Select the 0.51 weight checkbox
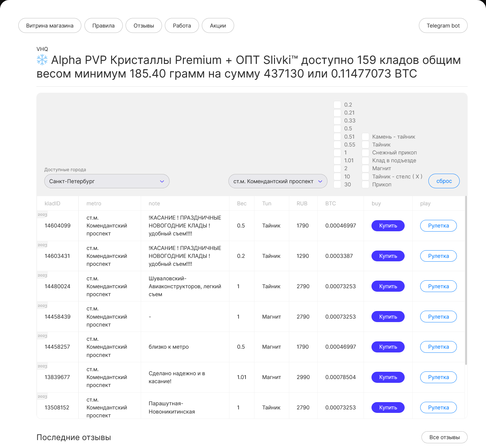The height and width of the screenshot is (448, 486). click(337, 137)
